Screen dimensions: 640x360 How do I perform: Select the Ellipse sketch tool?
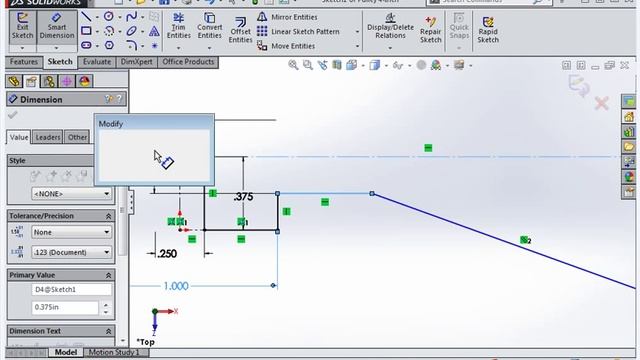131,31
